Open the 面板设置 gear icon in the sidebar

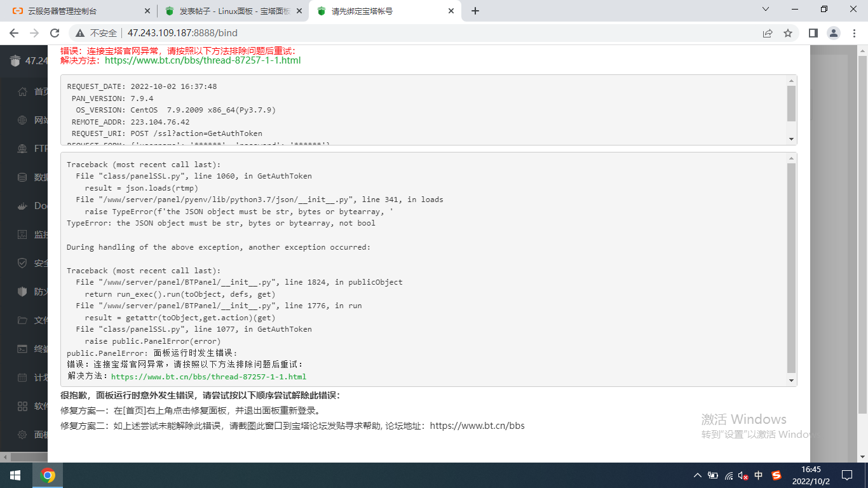pyautogui.click(x=22, y=435)
